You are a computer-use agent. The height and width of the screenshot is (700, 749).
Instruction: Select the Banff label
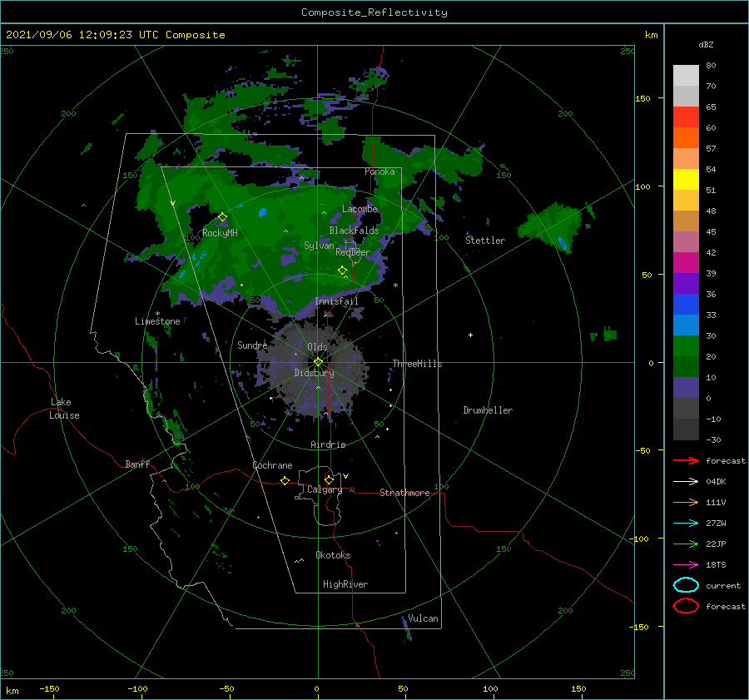click(137, 464)
